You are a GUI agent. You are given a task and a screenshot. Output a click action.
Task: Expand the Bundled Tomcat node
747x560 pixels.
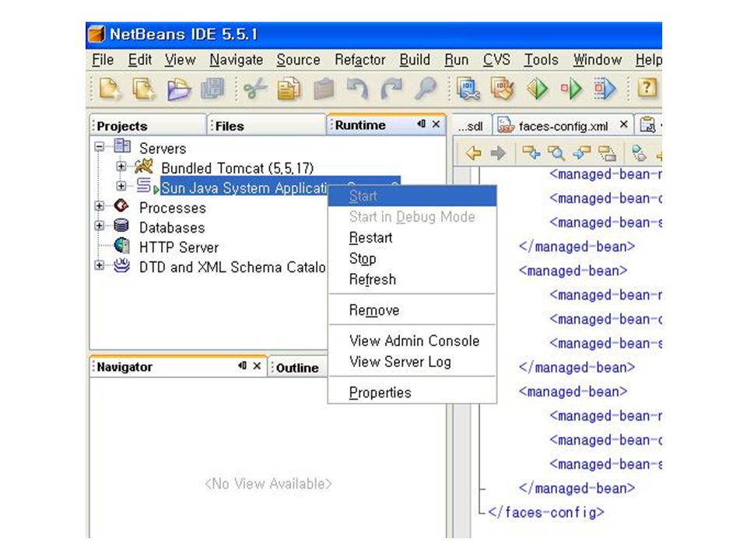point(121,166)
